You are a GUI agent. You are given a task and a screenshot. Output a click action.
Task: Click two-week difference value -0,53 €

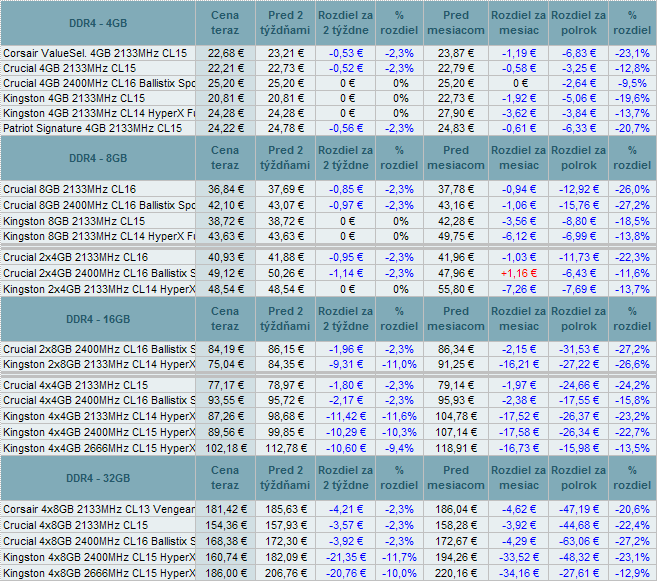[x=346, y=53]
